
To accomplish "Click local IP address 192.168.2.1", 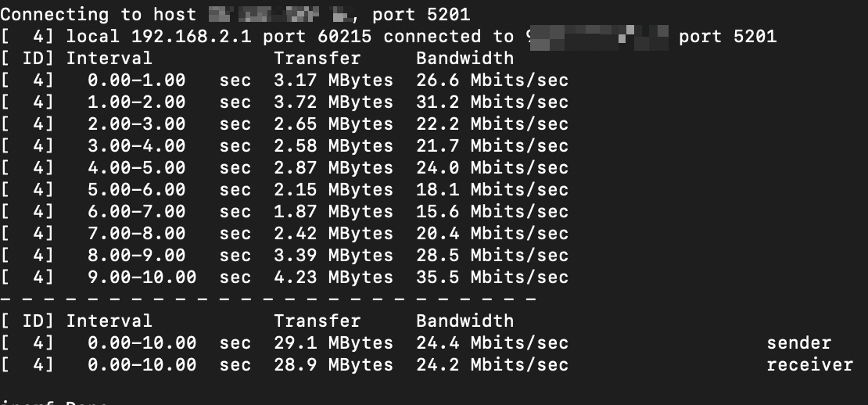I will pos(191,37).
